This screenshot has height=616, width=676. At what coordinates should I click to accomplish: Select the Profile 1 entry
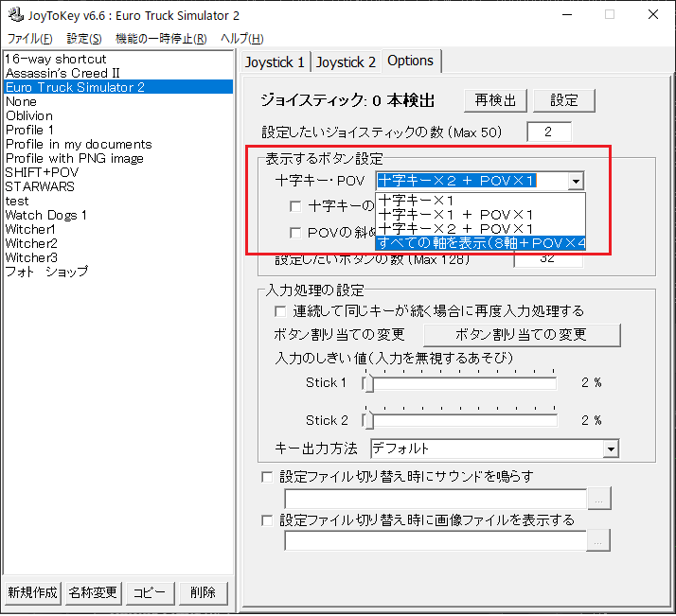118,130
